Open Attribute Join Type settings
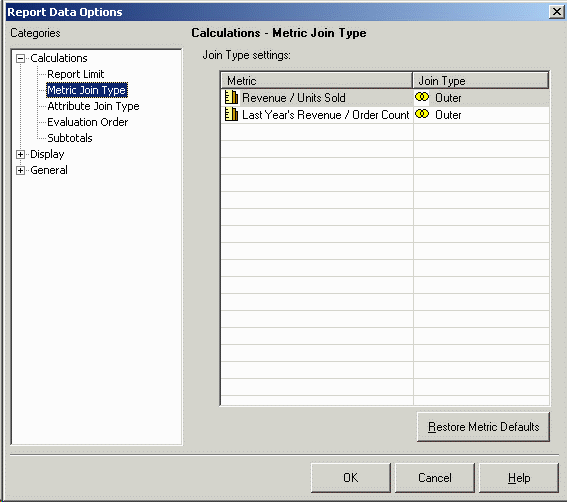 pos(93,106)
